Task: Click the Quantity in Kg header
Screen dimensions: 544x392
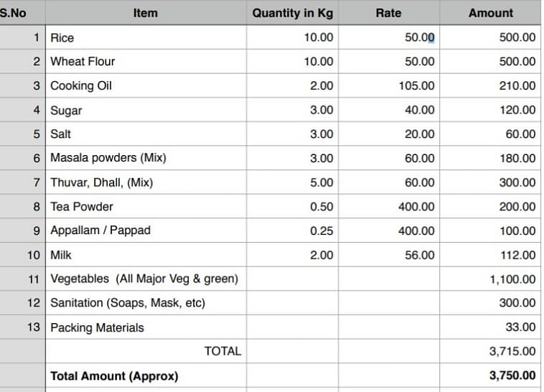Action: tap(292, 13)
